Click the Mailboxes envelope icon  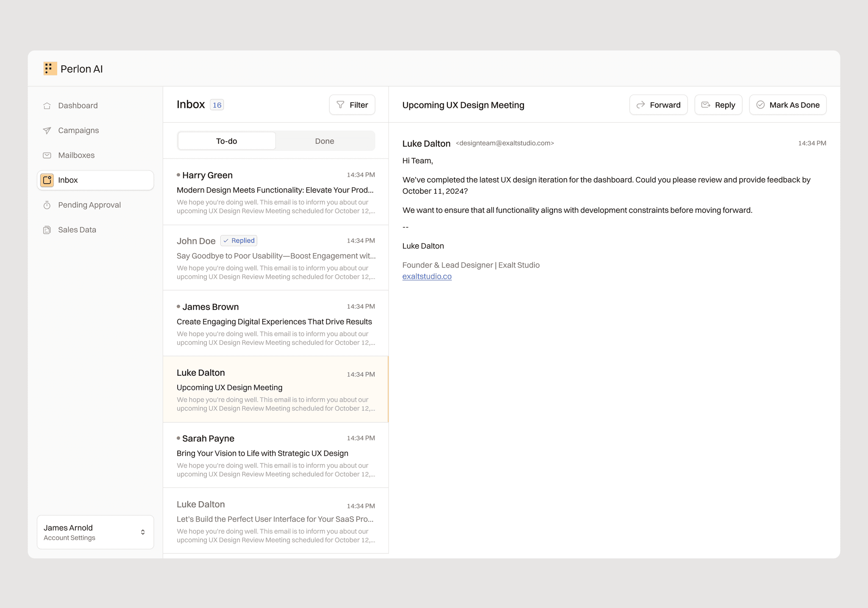pos(47,156)
